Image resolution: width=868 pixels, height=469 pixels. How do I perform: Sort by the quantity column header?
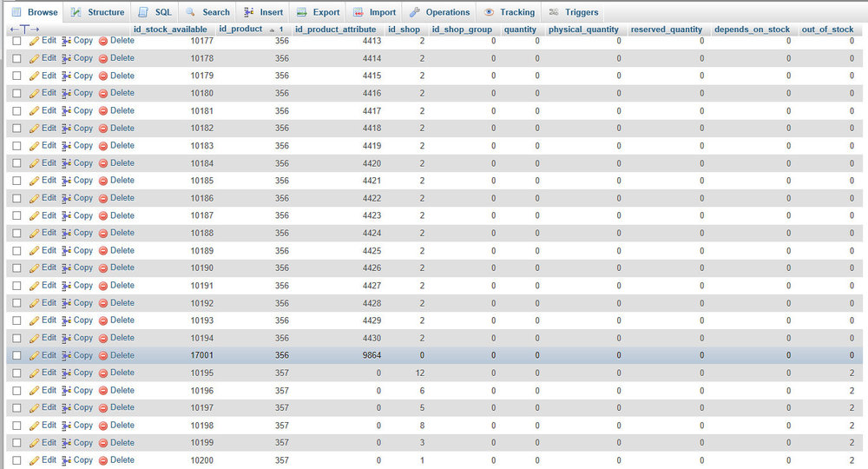tap(520, 30)
